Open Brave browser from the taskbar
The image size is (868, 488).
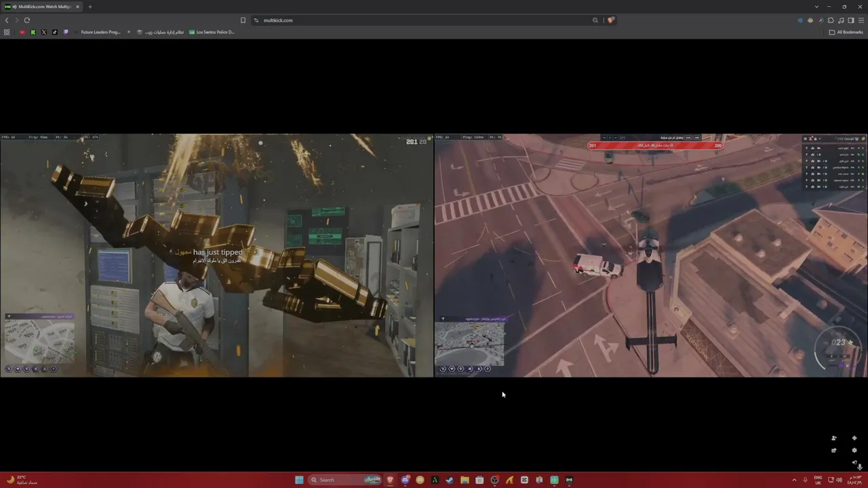pos(390,480)
